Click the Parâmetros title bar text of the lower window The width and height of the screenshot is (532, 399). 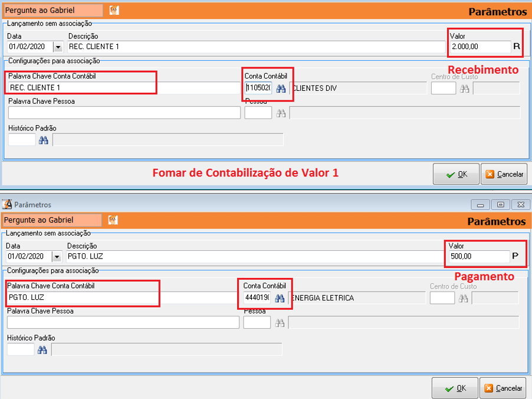pos(32,205)
